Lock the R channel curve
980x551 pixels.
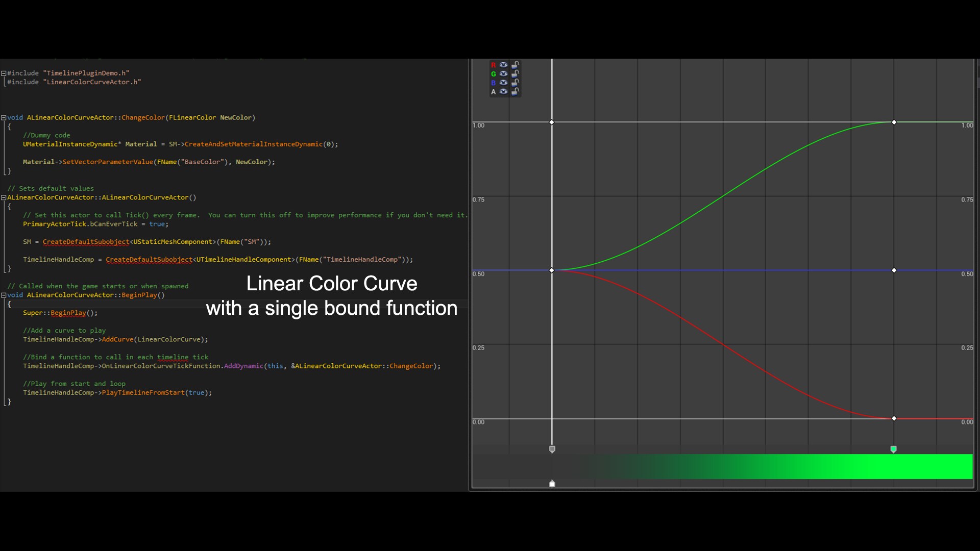click(x=514, y=65)
